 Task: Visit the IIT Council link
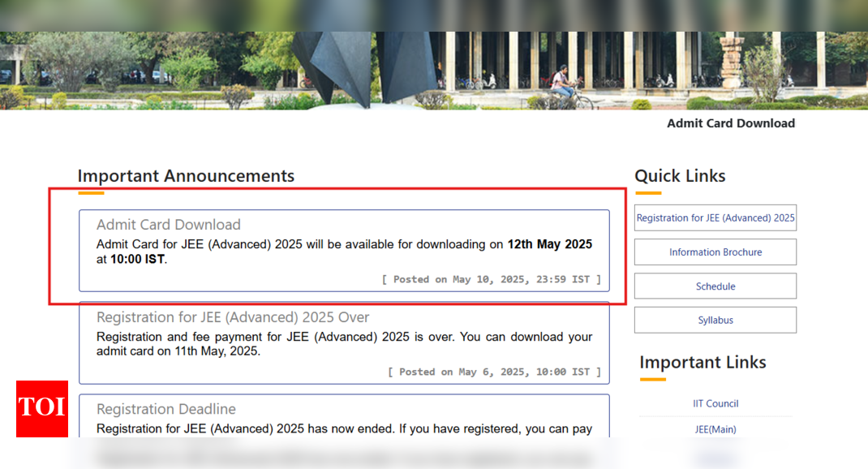(715, 403)
